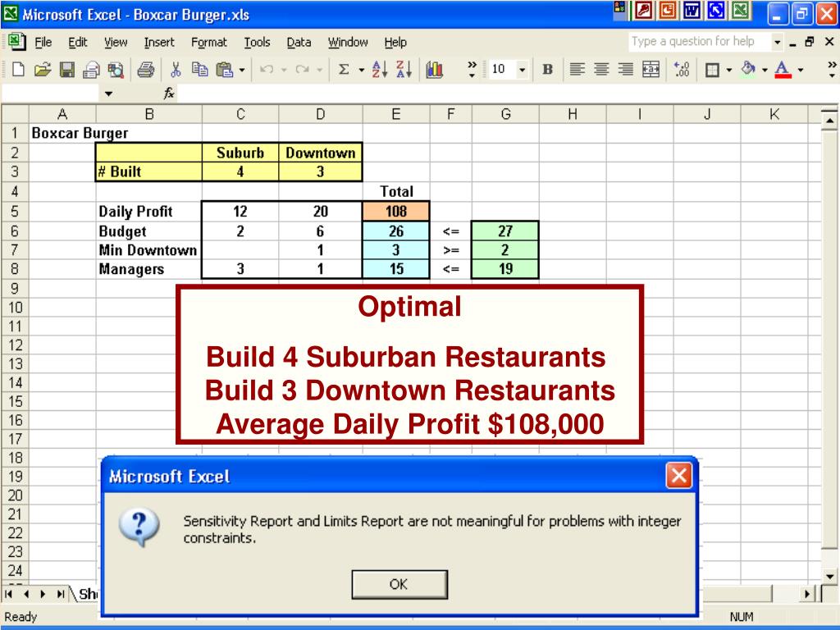Open the AutoSum functions dropdown arrow
This screenshot has height=630, width=840.
click(x=362, y=70)
